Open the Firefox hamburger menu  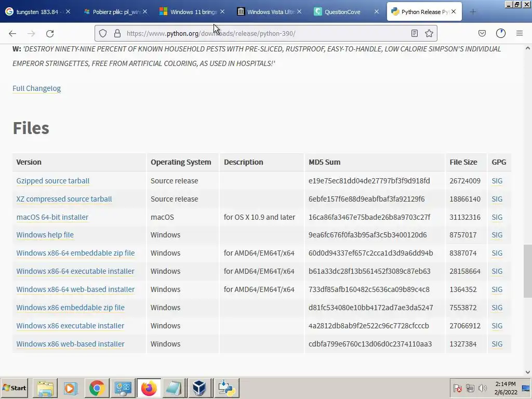520,33
